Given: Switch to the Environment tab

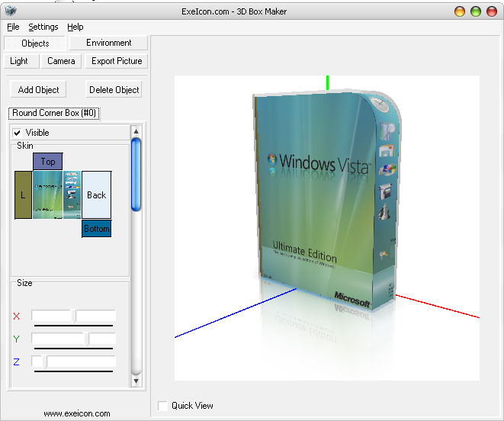Looking at the screenshot, I should click(x=108, y=43).
